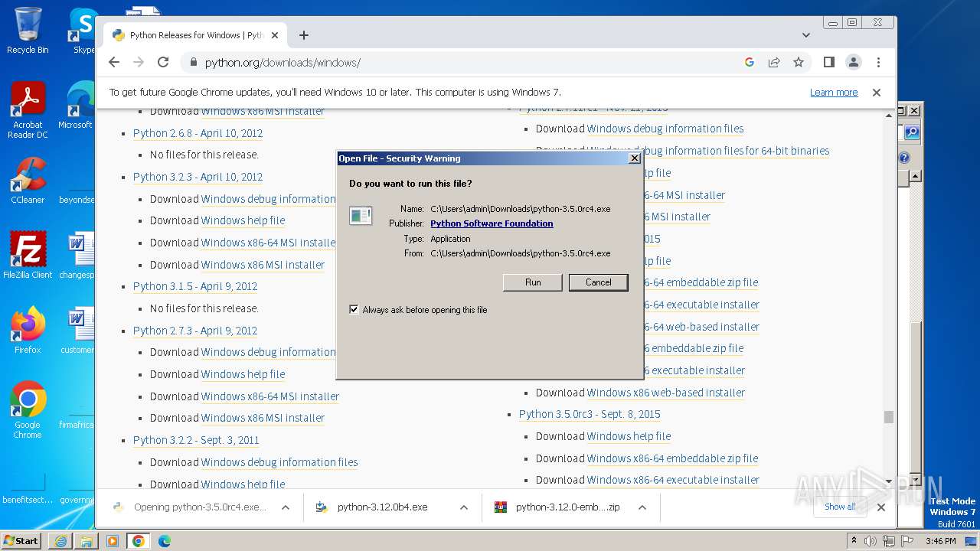
Task: Open the Start menu
Action: (x=21, y=540)
